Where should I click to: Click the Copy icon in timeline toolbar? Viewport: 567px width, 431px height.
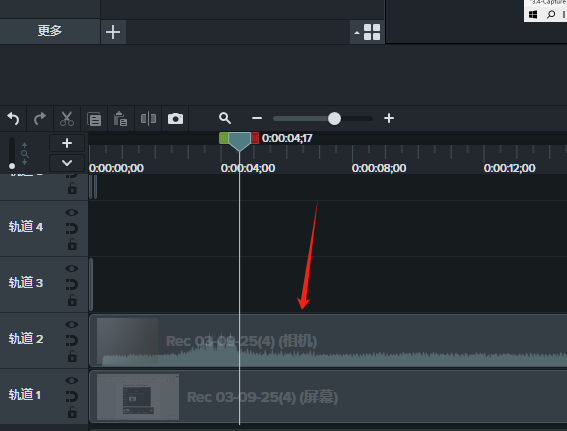94,119
